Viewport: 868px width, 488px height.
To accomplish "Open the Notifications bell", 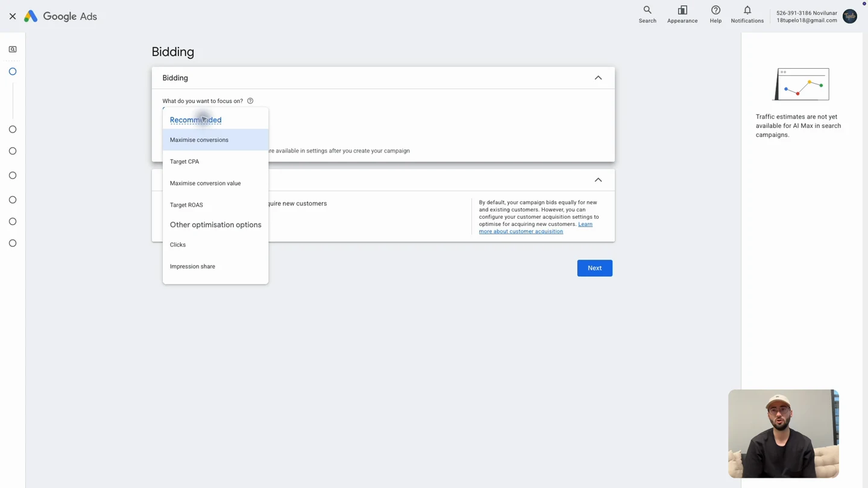I will pos(747,14).
